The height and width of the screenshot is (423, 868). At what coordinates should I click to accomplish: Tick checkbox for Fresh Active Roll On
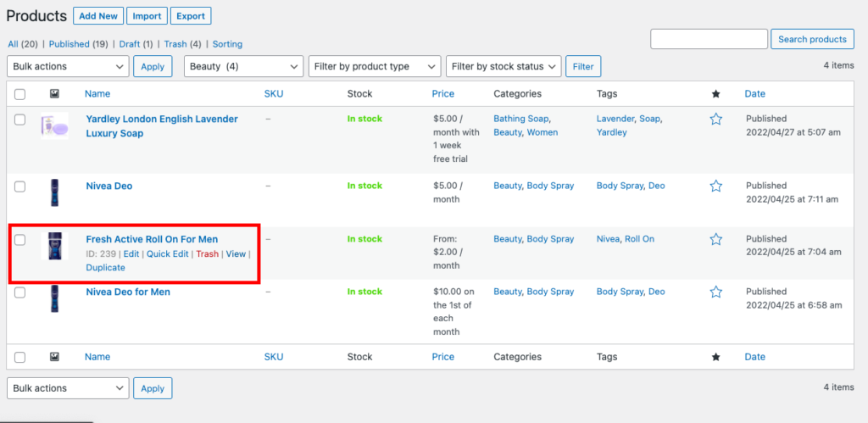click(x=20, y=240)
